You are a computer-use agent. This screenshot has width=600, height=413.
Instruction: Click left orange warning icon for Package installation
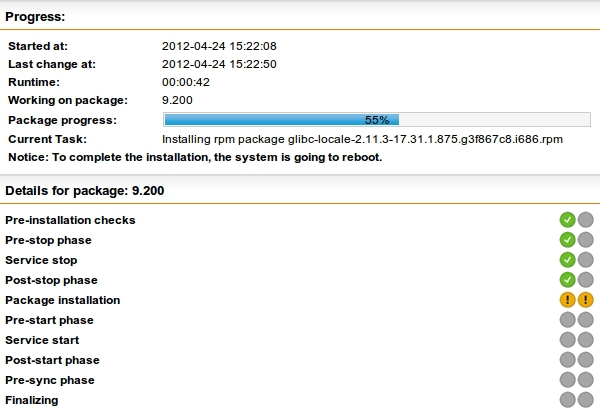tap(567, 300)
